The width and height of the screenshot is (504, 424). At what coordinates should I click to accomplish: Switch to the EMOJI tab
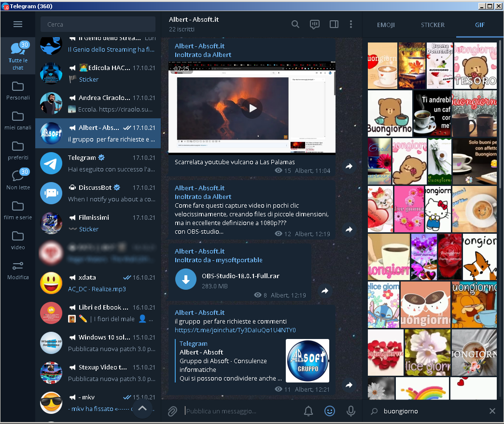click(x=386, y=25)
